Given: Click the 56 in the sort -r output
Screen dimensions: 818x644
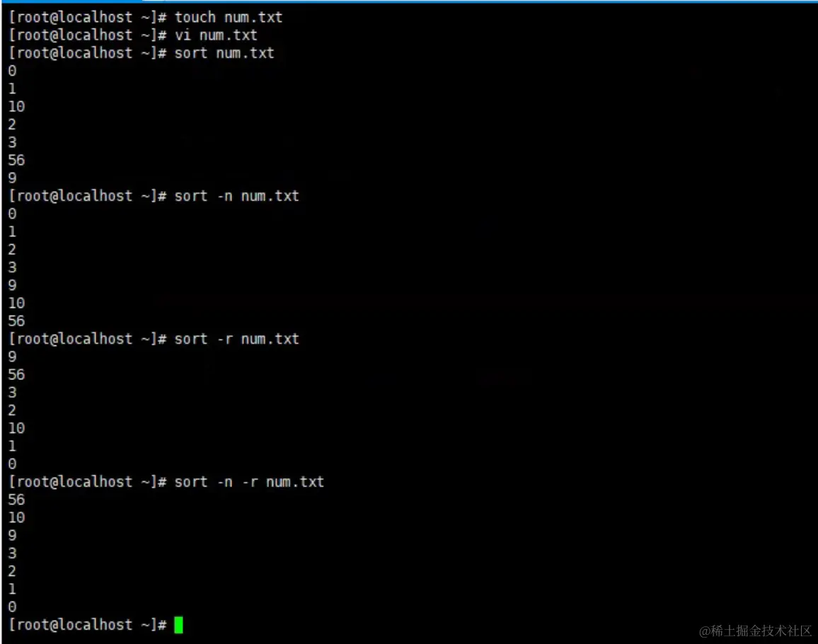Looking at the screenshot, I should [17, 374].
